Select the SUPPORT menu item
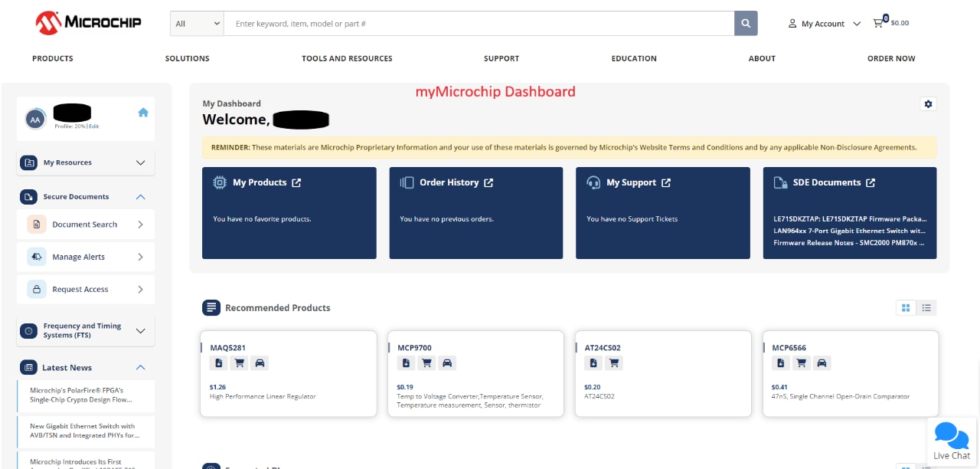Image resolution: width=980 pixels, height=469 pixels. pos(501,58)
